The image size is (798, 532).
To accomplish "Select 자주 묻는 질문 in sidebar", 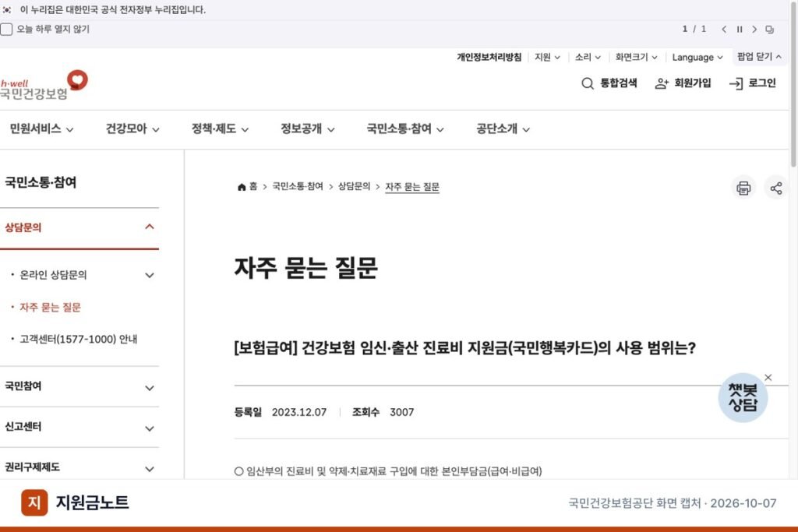I will point(50,307).
